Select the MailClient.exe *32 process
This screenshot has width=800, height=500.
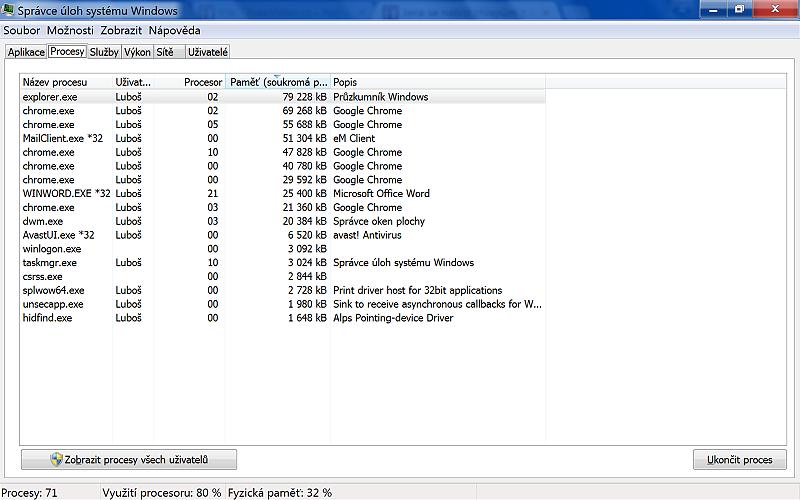click(283, 138)
